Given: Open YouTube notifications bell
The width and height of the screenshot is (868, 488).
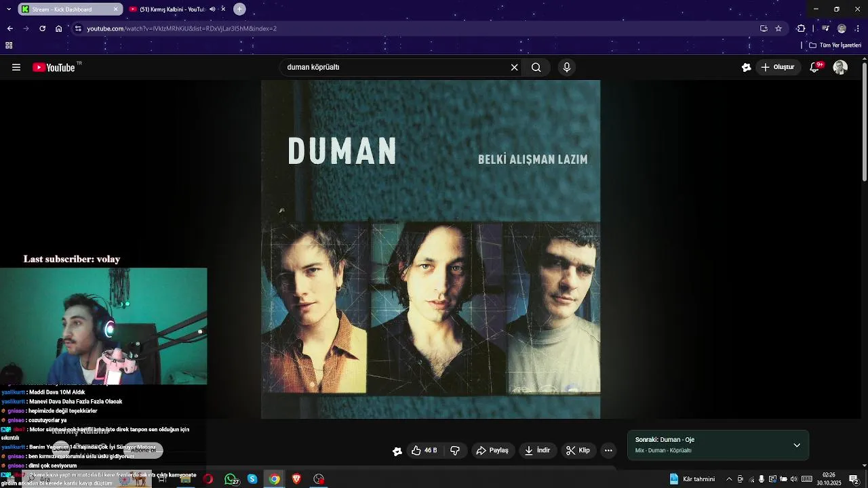Looking at the screenshot, I should pyautogui.click(x=815, y=67).
